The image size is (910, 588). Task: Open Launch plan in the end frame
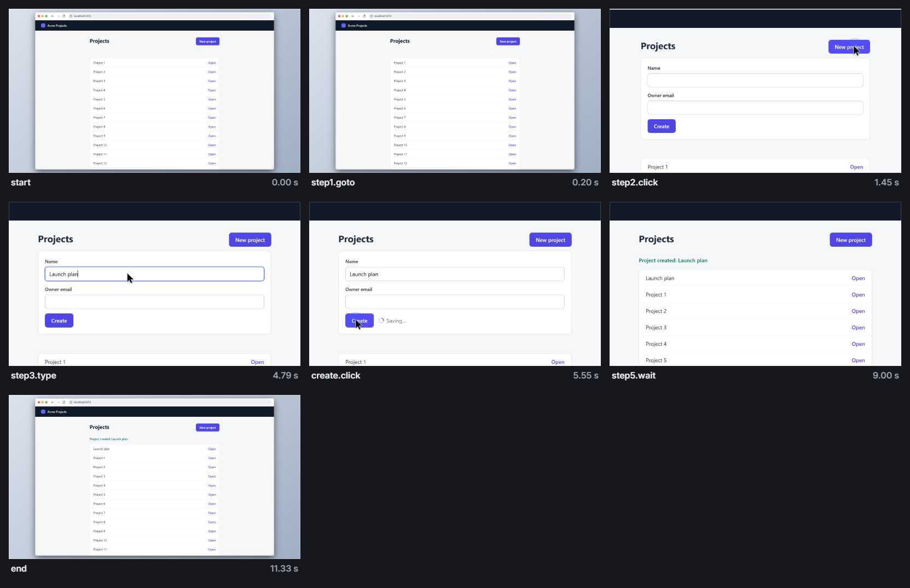click(x=212, y=449)
